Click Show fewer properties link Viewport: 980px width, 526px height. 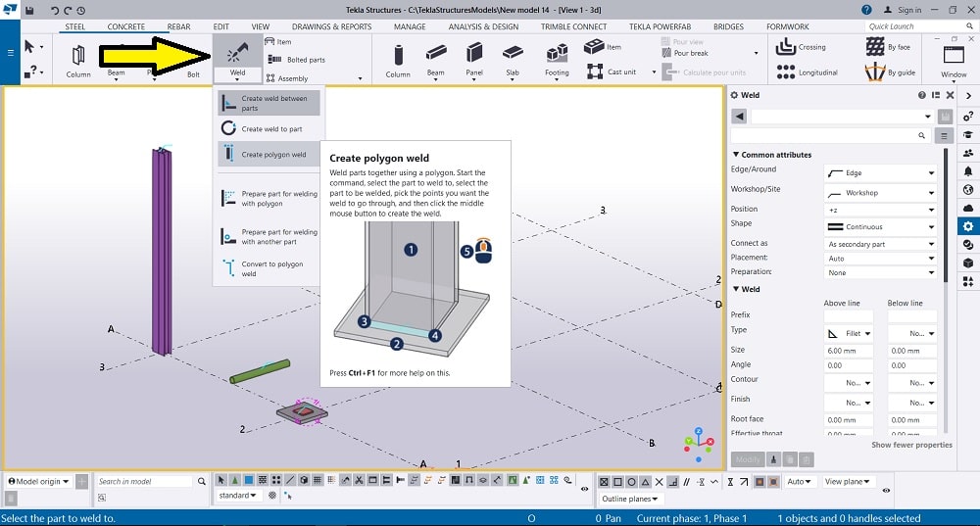[911, 445]
